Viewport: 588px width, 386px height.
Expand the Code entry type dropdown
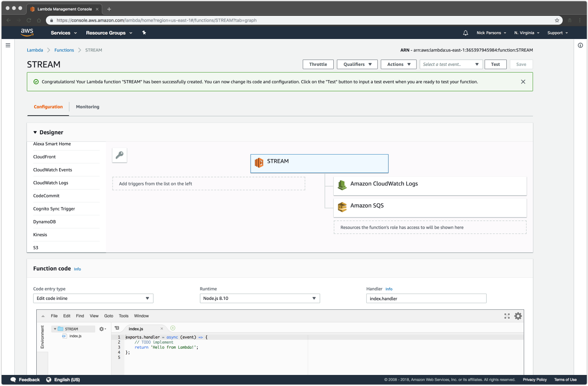93,298
